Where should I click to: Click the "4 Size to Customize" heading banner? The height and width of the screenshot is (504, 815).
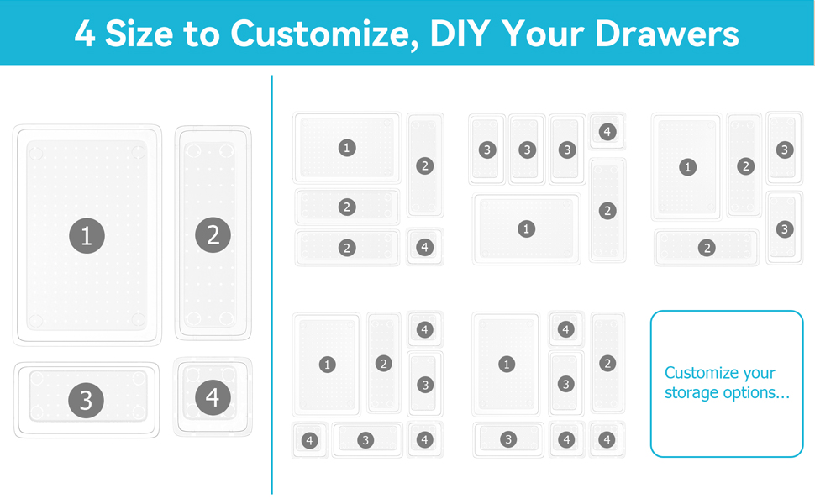pyautogui.click(x=407, y=33)
